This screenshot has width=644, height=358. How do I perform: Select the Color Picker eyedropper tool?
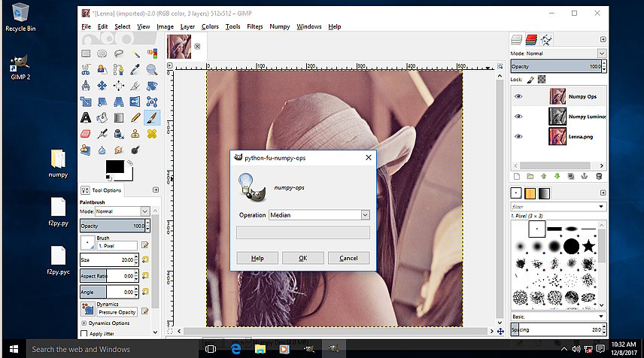tap(135, 70)
